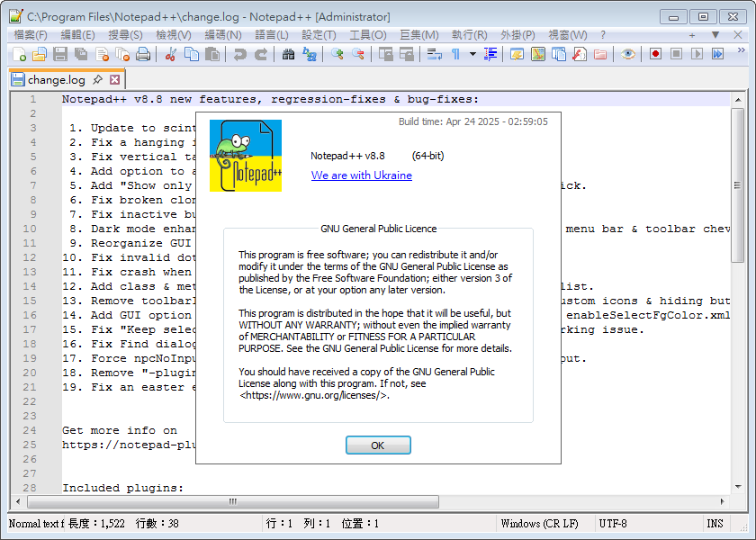Viewport: 756px width, 540px height.
Task: Start macro recording with red dot icon
Action: 655,54
